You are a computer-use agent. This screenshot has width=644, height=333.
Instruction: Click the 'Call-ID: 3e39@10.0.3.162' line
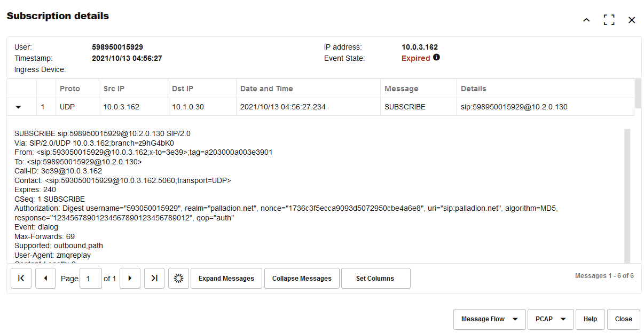point(58,171)
